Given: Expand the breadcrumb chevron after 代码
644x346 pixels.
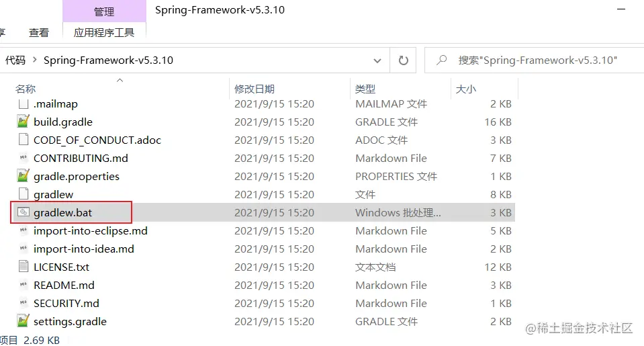Looking at the screenshot, I should point(34,60).
